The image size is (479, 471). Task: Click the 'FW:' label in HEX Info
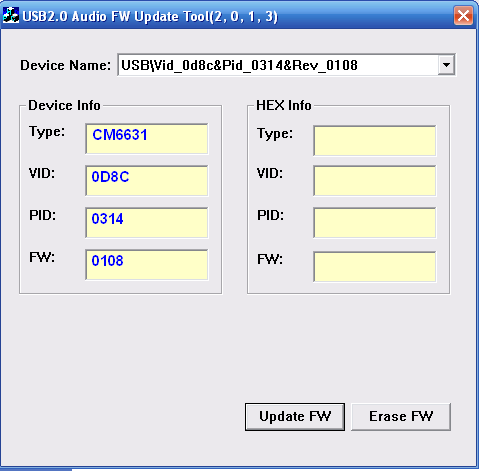coord(270,259)
